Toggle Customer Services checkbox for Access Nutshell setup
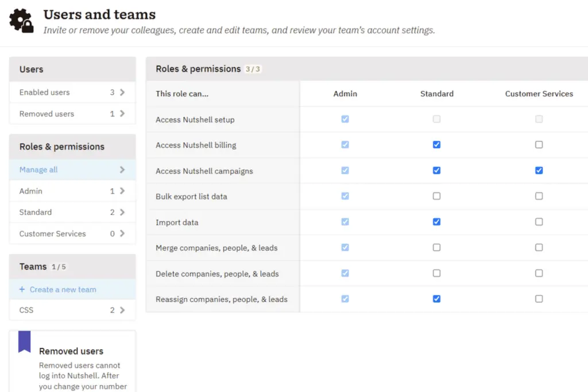 click(539, 119)
